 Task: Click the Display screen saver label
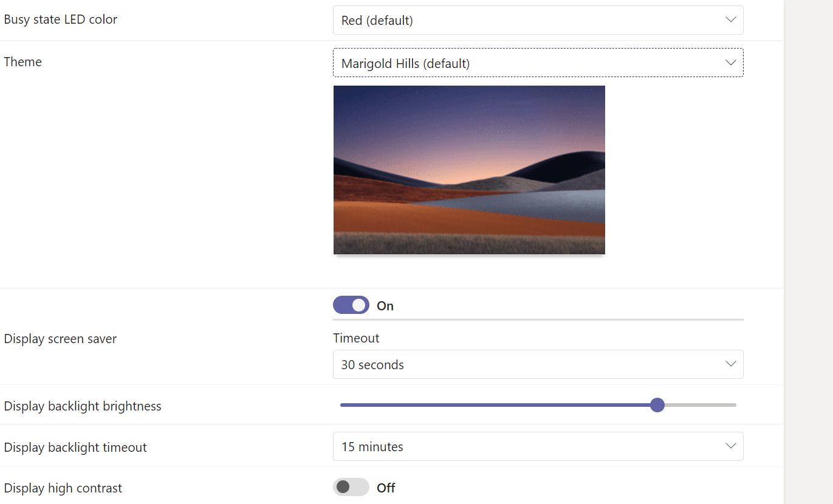pos(61,339)
